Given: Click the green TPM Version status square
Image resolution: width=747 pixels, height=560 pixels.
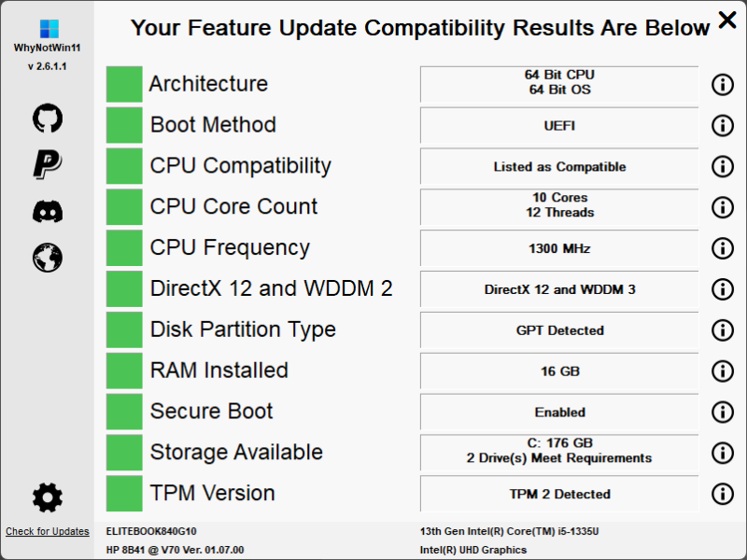Looking at the screenshot, I should 124,494.
